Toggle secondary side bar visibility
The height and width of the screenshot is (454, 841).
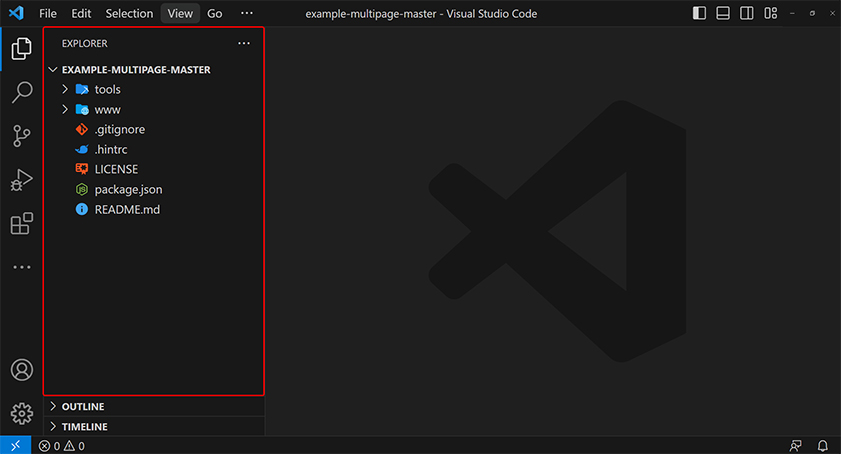pyautogui.click(x=747, y=13)
